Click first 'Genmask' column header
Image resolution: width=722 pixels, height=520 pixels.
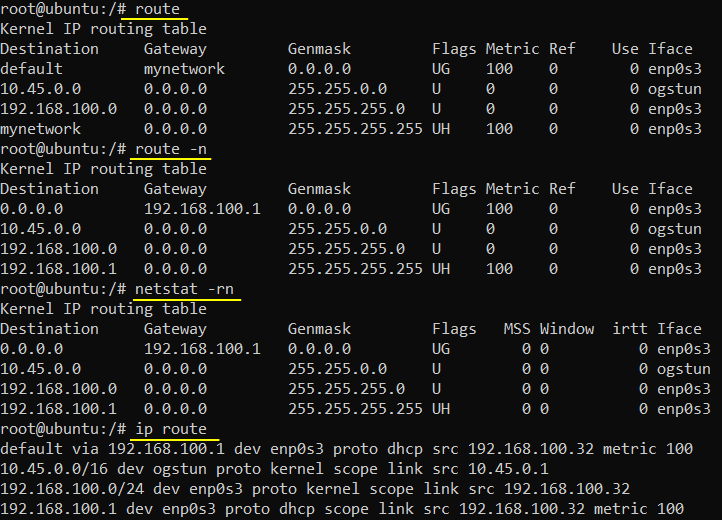319,49
